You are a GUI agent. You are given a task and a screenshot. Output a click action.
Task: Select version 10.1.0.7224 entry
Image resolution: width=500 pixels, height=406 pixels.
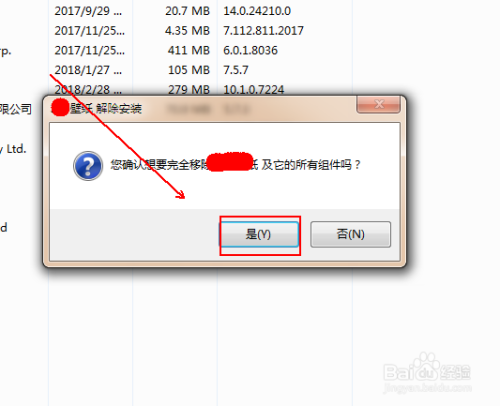pyautogui.click(x=254, y=89)
